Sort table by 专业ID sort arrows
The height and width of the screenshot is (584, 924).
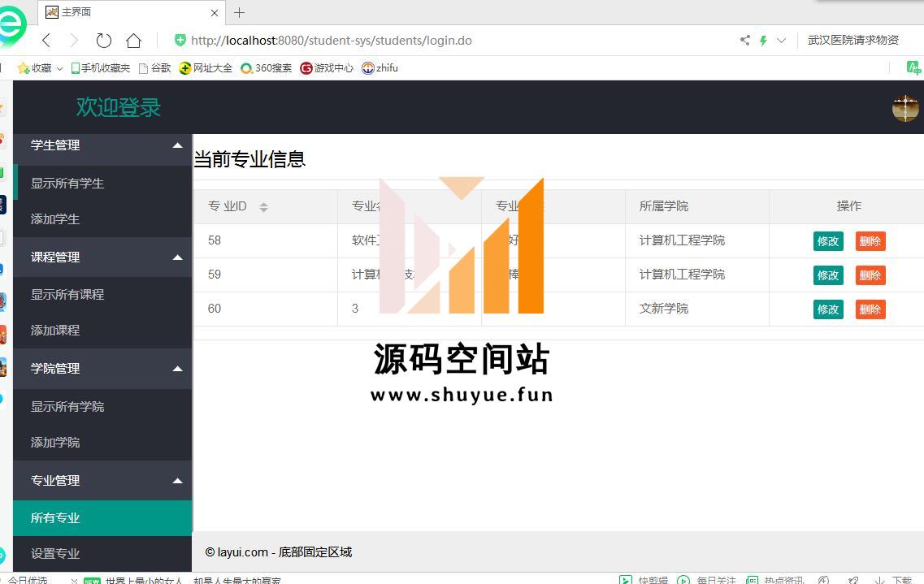(263, 206)
